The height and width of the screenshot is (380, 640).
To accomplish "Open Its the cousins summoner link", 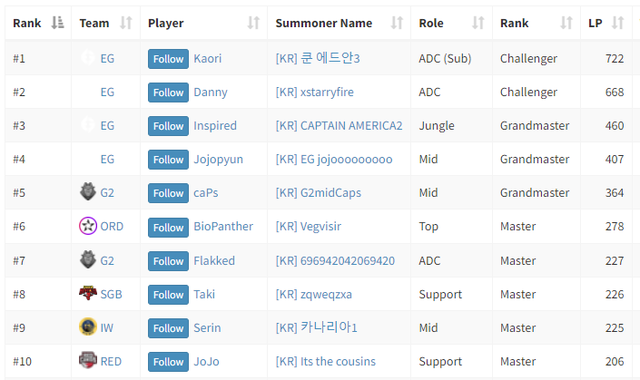I will [x=325, y=361].
